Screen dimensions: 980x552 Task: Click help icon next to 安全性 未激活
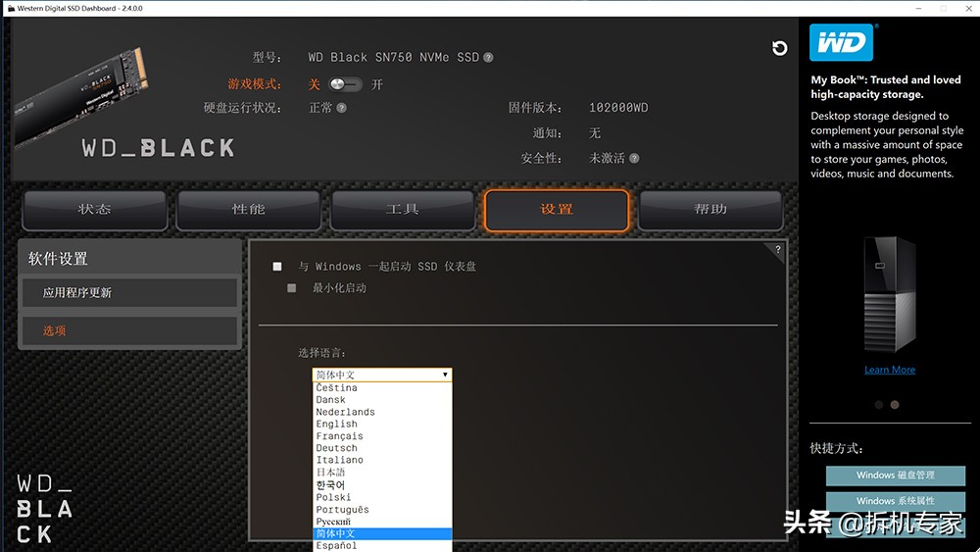coord(634,159)
